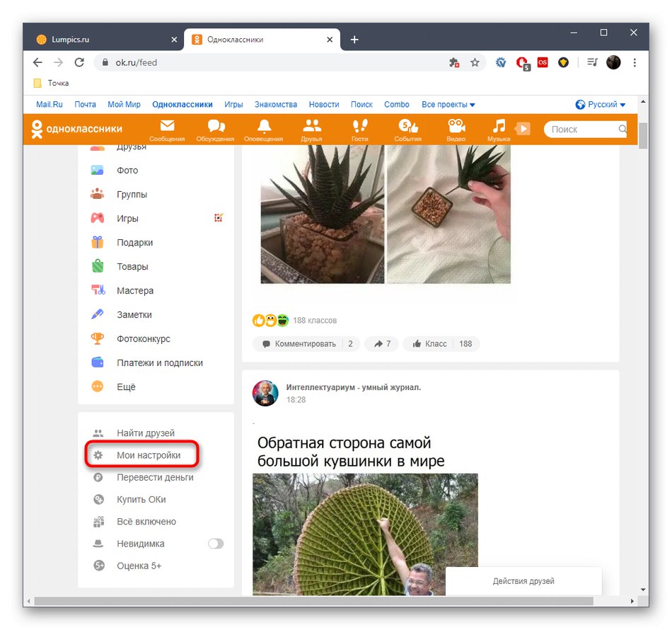Click Почта in the top portal bar

[86, 104]
